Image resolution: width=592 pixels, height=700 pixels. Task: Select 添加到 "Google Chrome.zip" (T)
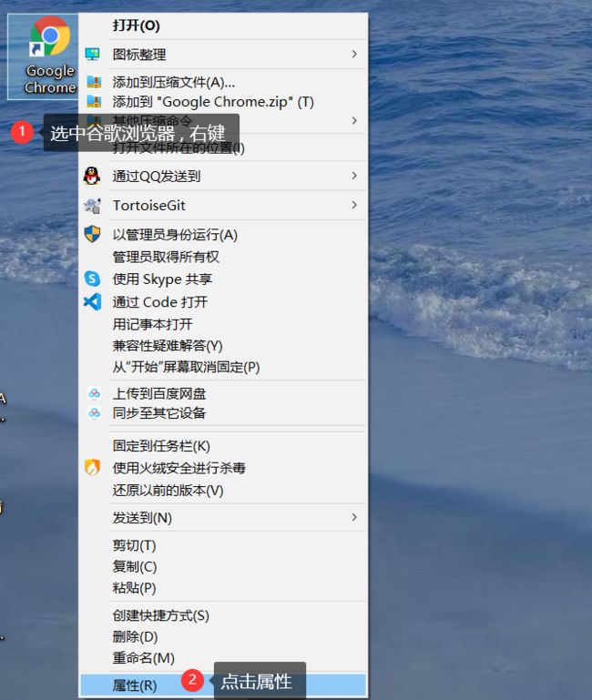coord(223,102)
